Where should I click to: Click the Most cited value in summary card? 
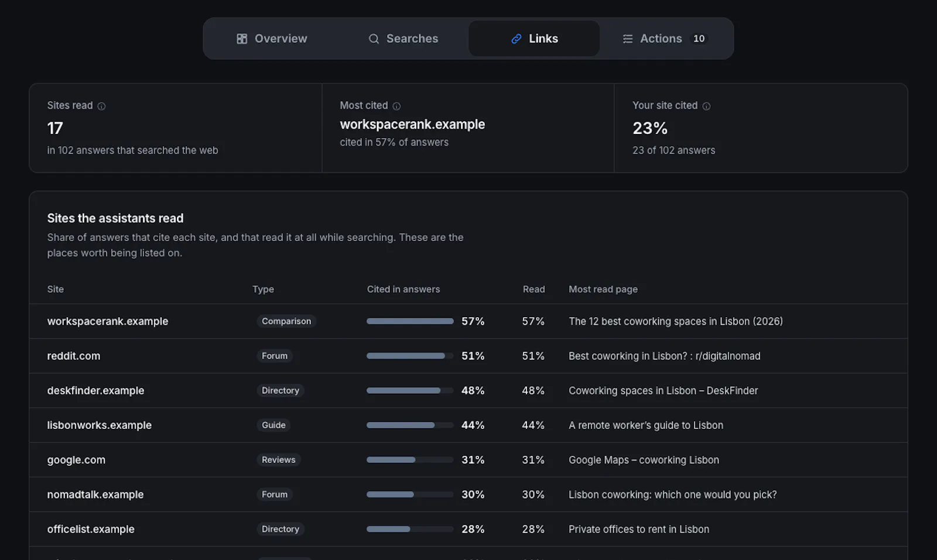tap(412, 125)
